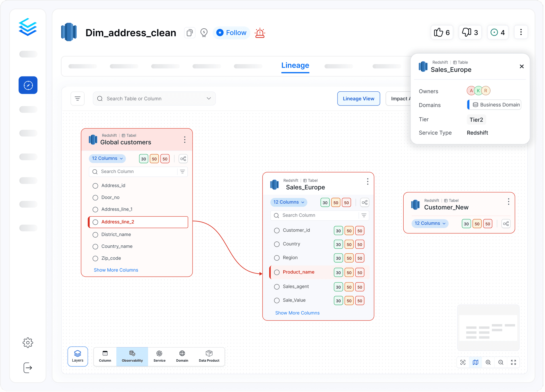Select the Customer_id column radio button
Viewport: 545px width, 392px height.
[x=277, y=231]
